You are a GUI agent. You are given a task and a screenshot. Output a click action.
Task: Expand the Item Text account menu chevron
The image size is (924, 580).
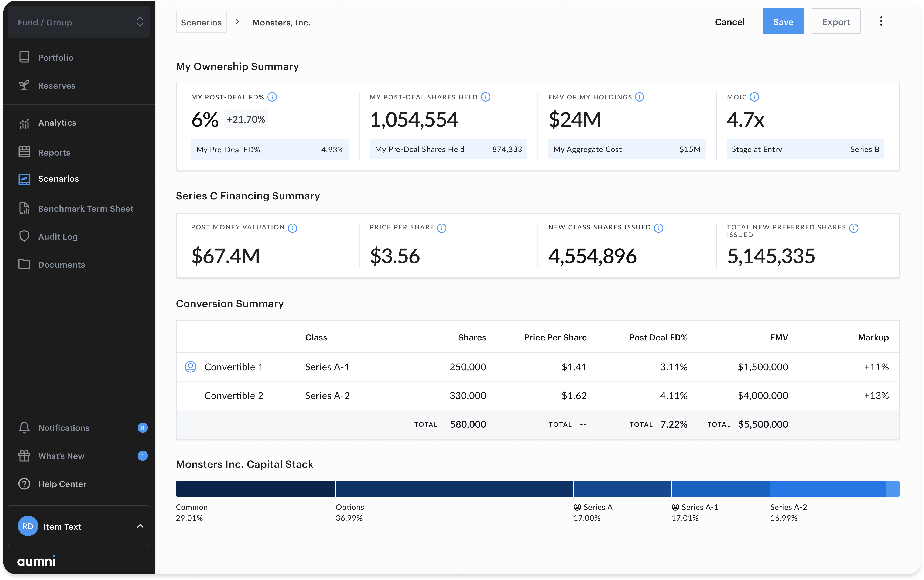[x=140, y=526]
